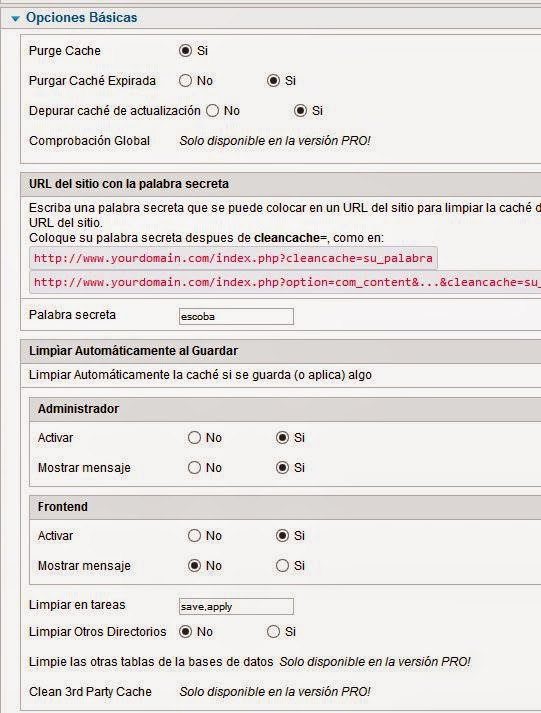Click the Comprobación Global label

(x=89, y=141)
